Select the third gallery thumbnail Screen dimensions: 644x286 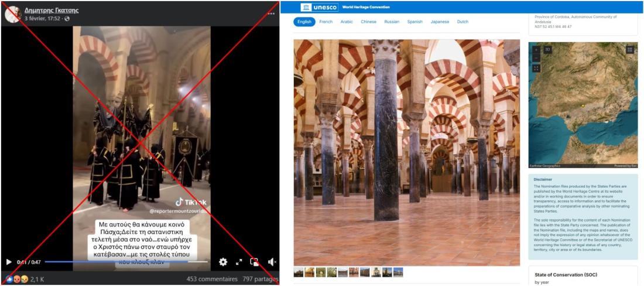pyautogui.click(x=321, y=272)
